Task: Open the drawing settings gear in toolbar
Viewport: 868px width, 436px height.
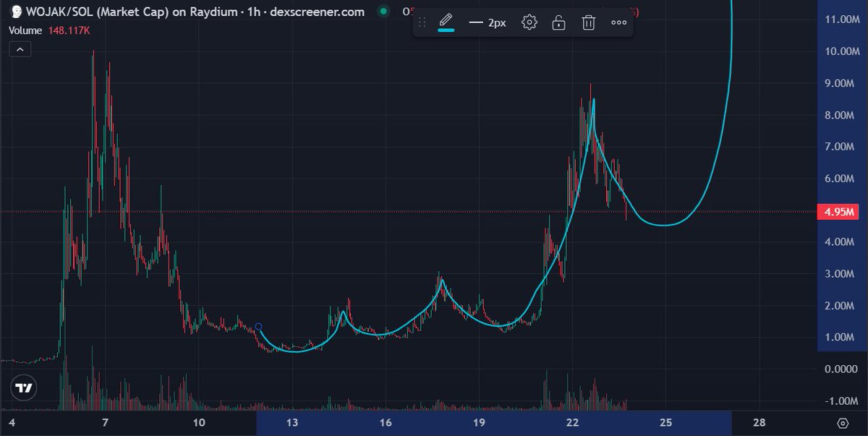Action: click(x=529, y=22)
